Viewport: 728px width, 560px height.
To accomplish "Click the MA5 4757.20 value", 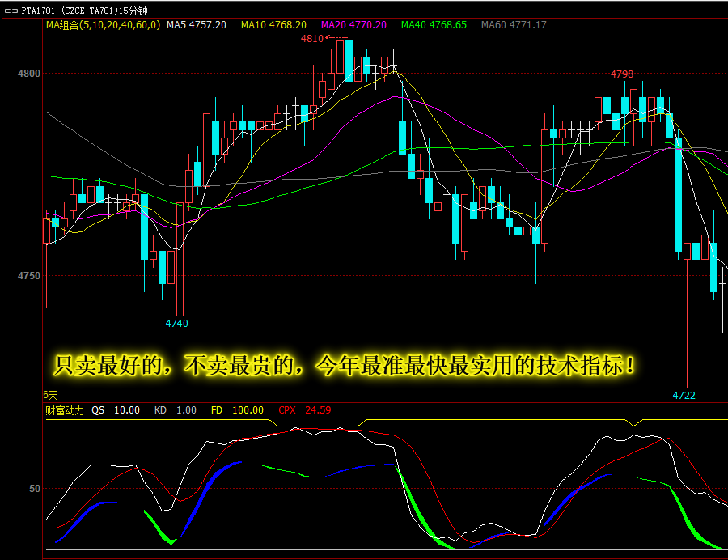I will click(197, 25).
